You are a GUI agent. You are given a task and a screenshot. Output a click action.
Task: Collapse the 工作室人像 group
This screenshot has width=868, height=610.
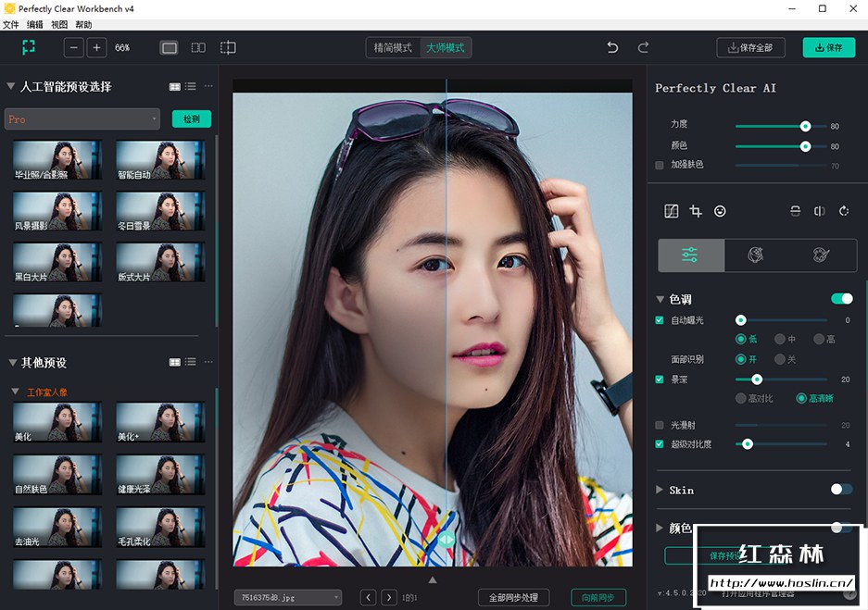coord(16,392)
